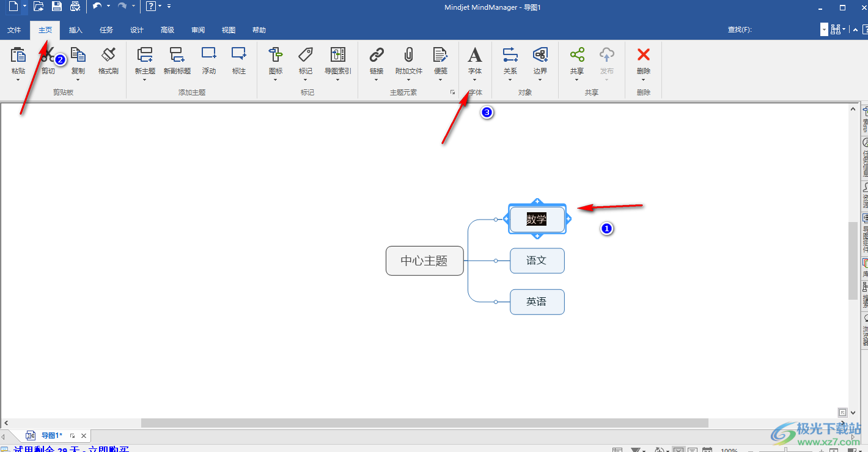
Task: Click the plus handle below 数学 topic
Action: [537, 236]
